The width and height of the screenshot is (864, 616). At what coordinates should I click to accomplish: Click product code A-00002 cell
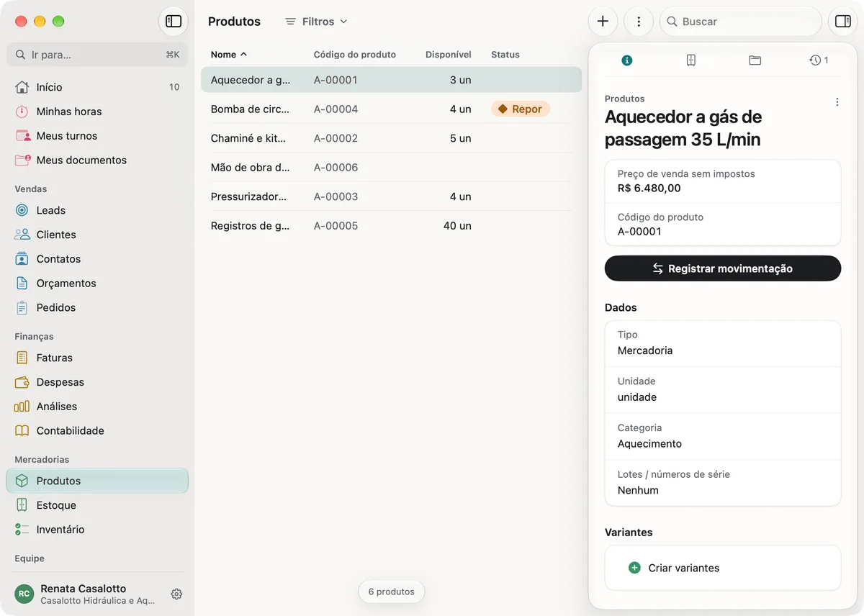point(336,138)
